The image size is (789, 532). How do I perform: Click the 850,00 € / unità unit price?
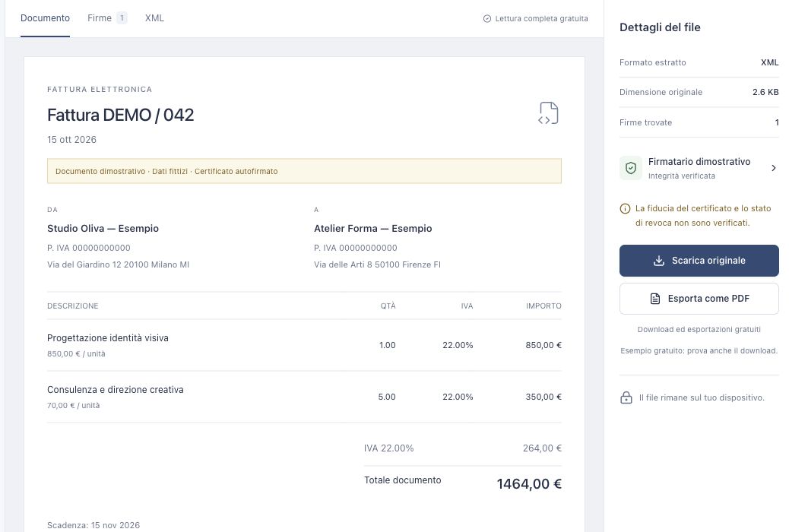pyautogui.click(x=77, y=354)
